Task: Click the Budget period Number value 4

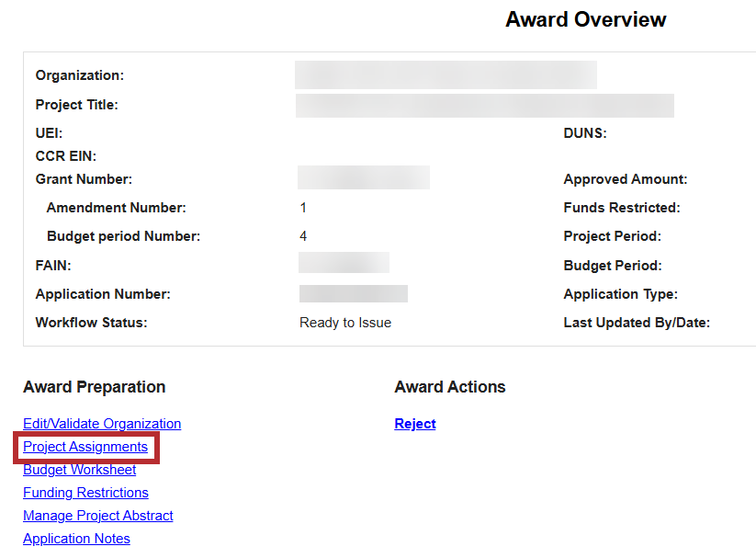Action: 303,236
